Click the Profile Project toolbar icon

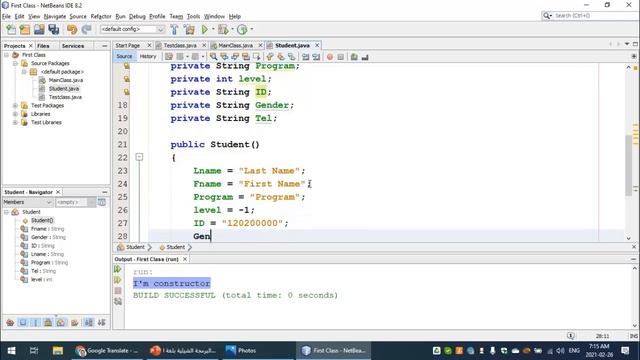tap(242, 29)
